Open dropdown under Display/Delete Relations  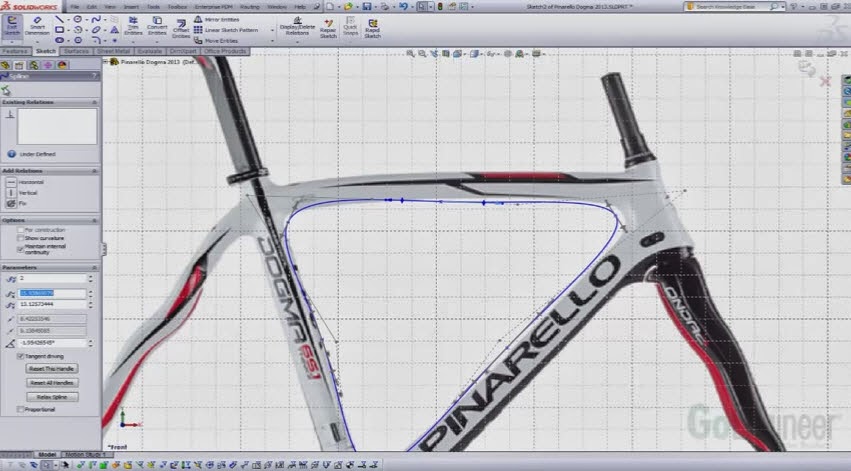coord(297,41)
